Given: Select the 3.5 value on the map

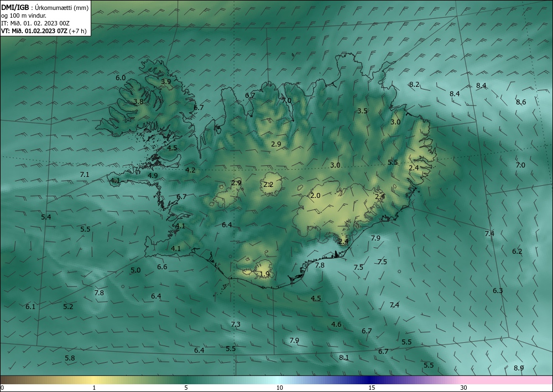Looking at the screenshot, I should pos(362,111).
